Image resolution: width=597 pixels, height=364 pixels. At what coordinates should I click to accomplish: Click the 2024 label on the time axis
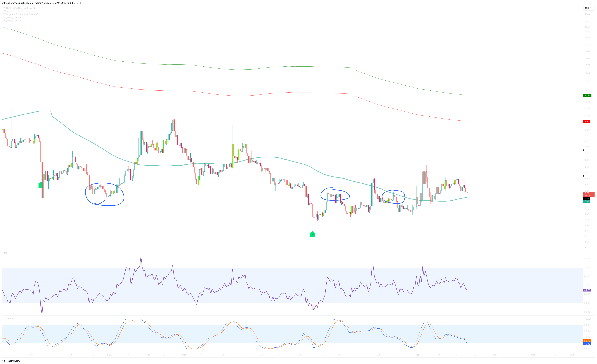tap(572, 355)
